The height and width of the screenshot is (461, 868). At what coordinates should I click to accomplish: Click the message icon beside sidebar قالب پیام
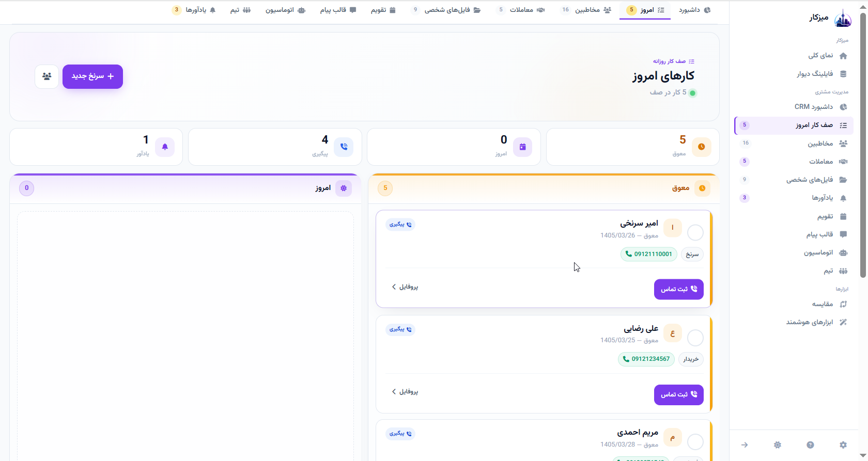click(x=843, y=234)
